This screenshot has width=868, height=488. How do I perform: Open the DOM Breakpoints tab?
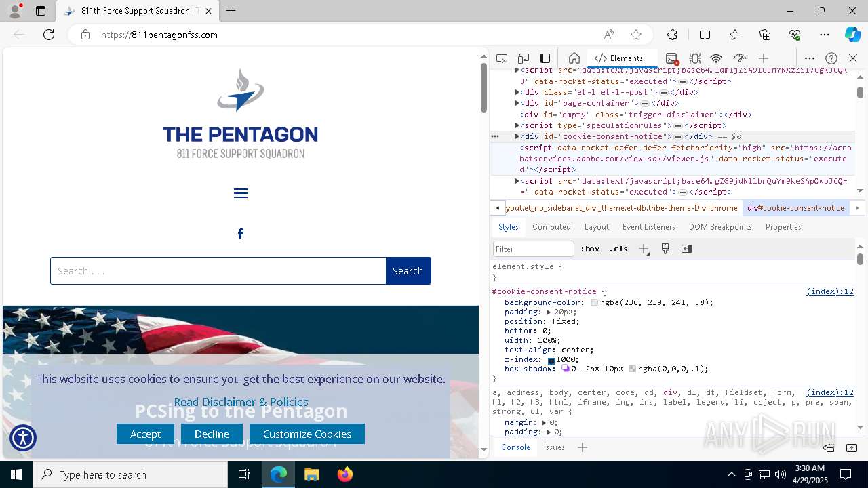720,227
